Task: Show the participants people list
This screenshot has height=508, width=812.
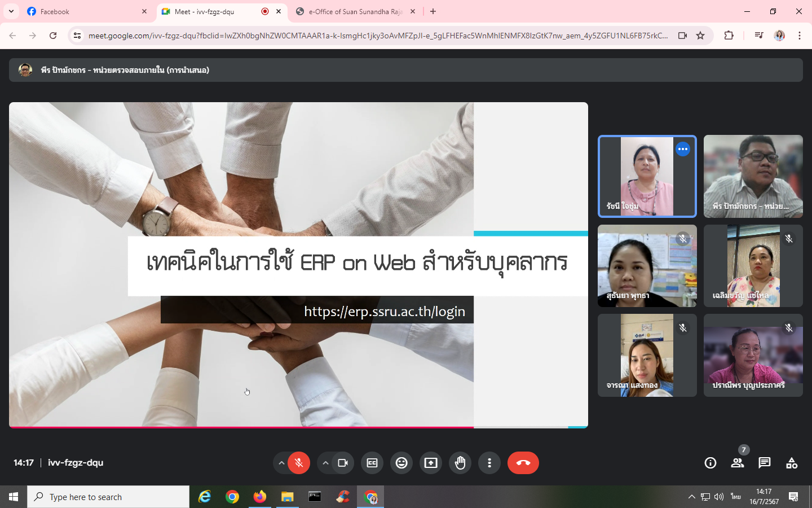Action: click(x=738, y=463)
